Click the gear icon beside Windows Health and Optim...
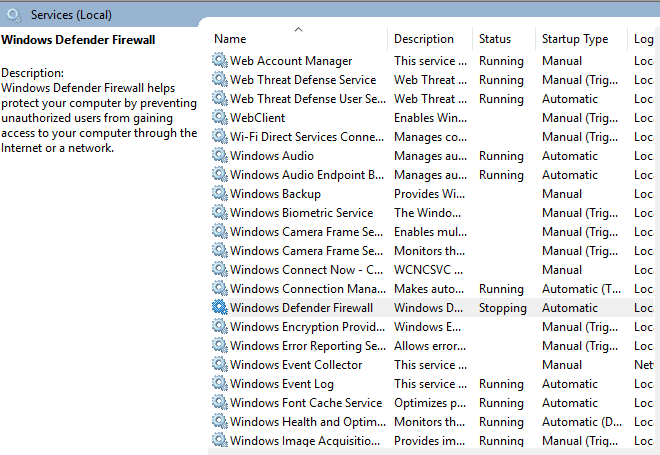 coord(220,421)
